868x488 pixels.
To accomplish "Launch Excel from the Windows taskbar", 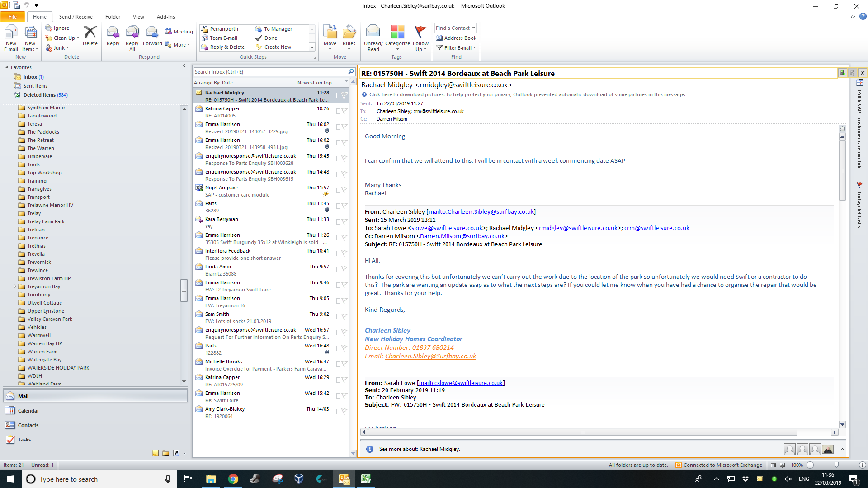I will pos(365,479).
